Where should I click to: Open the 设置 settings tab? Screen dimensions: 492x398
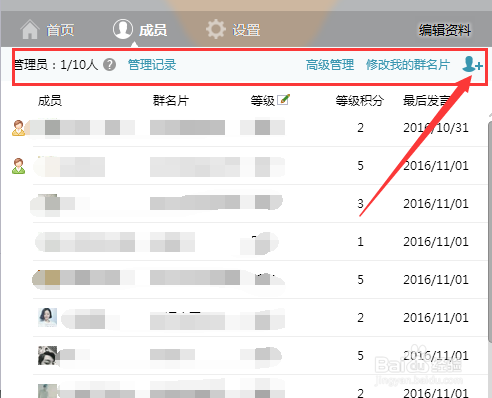(233, 30)
